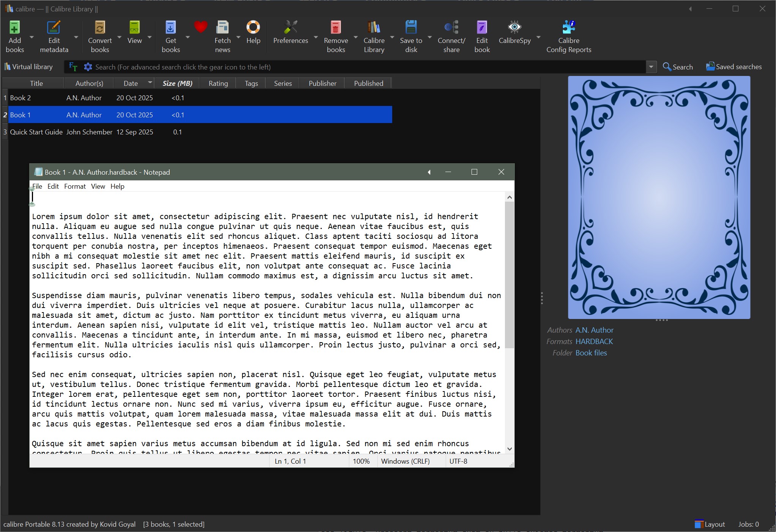
Task: Expand the Save to disk dropdown arrow
Action: click(x=430, y=37)
